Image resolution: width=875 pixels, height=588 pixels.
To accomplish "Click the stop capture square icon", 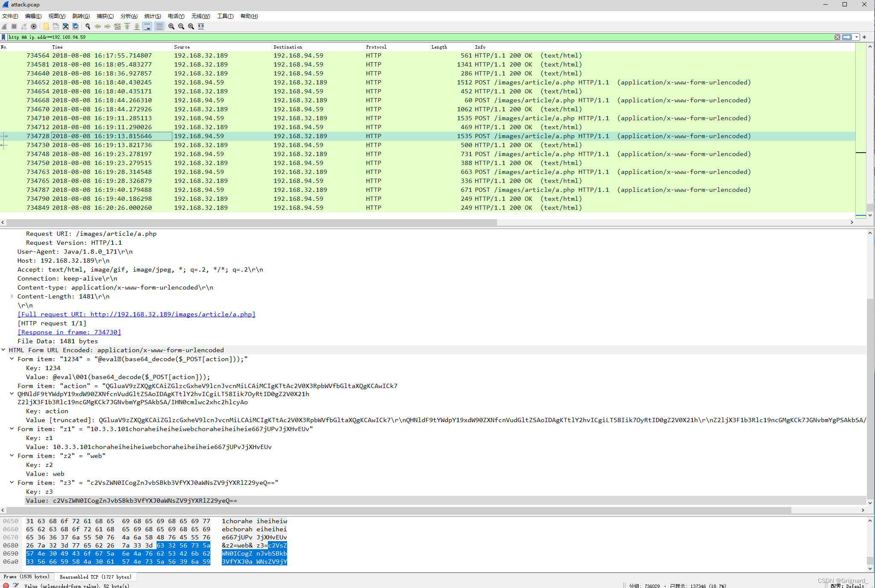I will tap(14, 26).
